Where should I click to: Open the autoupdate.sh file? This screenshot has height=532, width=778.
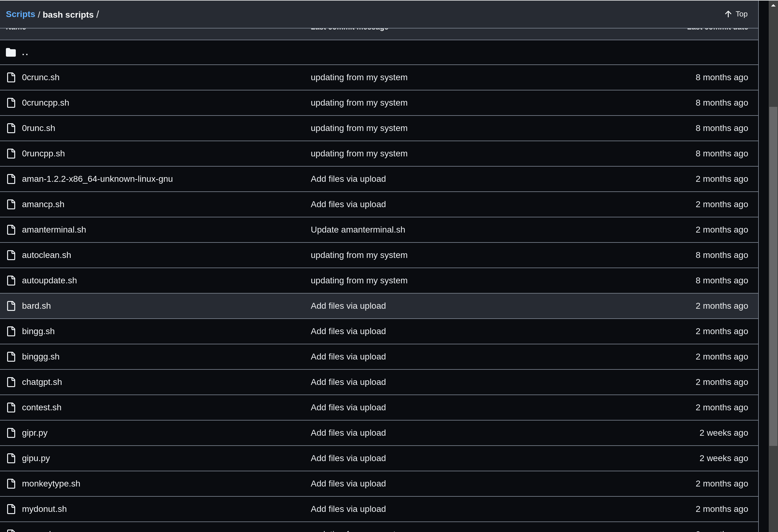[49, 280]
